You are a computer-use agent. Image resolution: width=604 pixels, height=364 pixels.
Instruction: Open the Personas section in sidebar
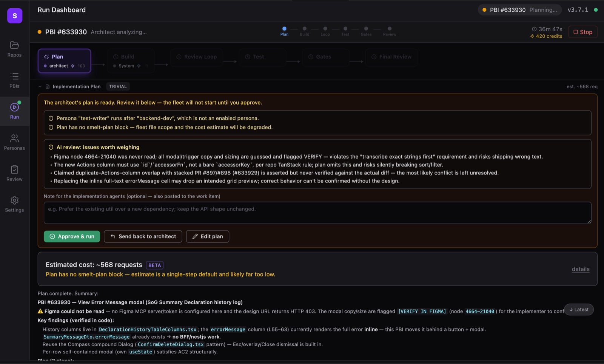point(14,142)
